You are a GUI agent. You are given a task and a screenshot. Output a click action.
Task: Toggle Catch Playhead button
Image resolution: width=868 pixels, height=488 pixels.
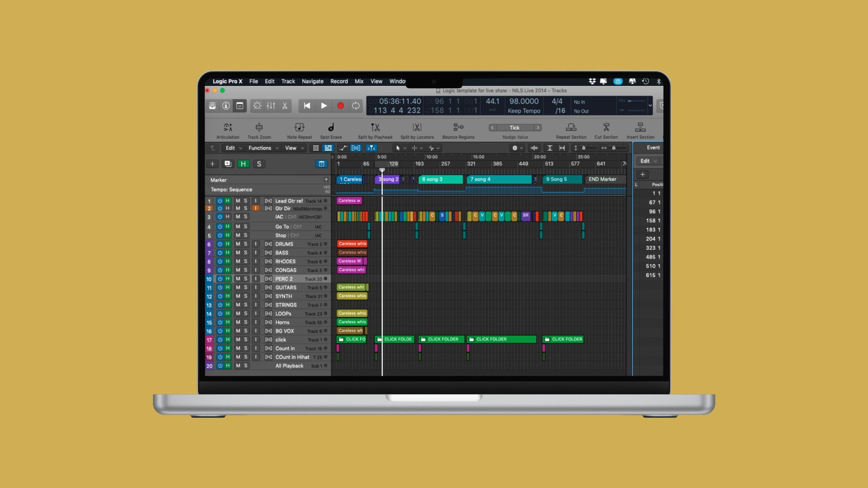(372, 148)
